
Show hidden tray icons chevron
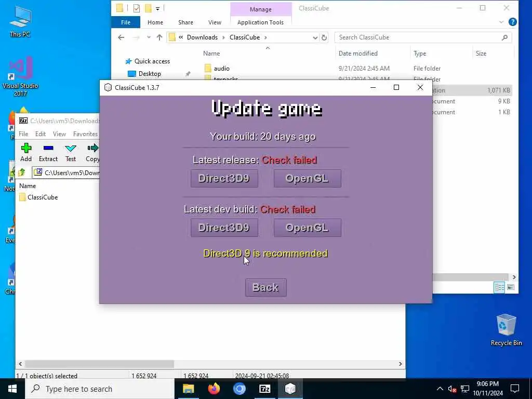coord(440,389)
